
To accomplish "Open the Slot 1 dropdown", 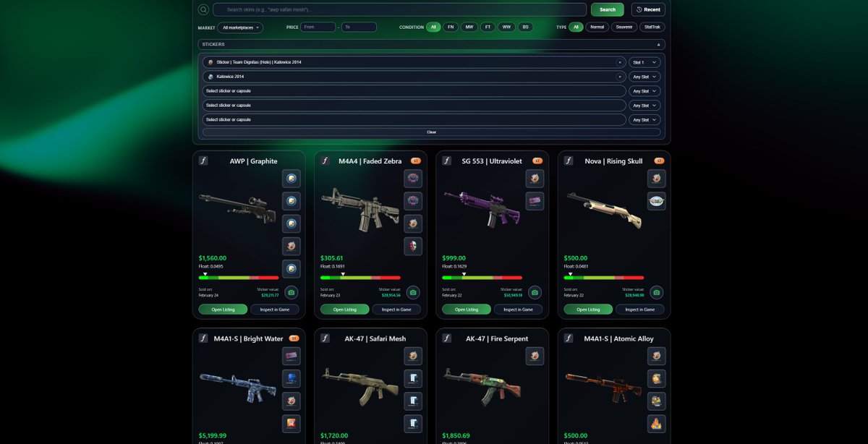I will pos(644,62).
